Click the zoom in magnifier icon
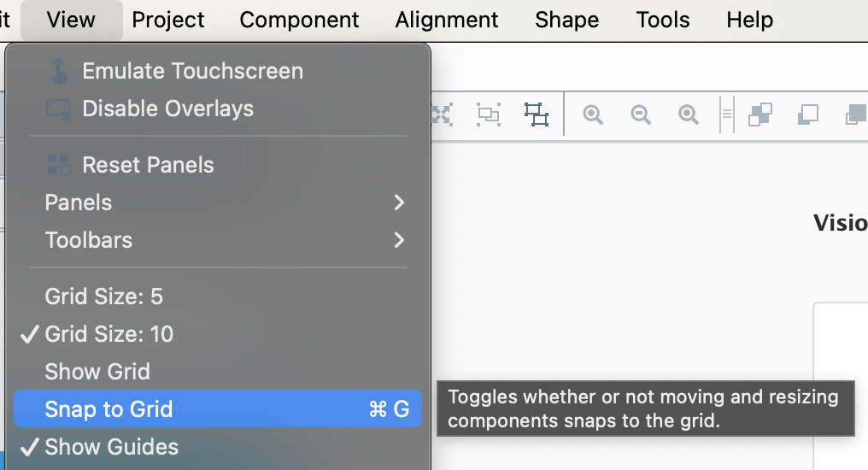The image size is (868, 470). point(593,115)
